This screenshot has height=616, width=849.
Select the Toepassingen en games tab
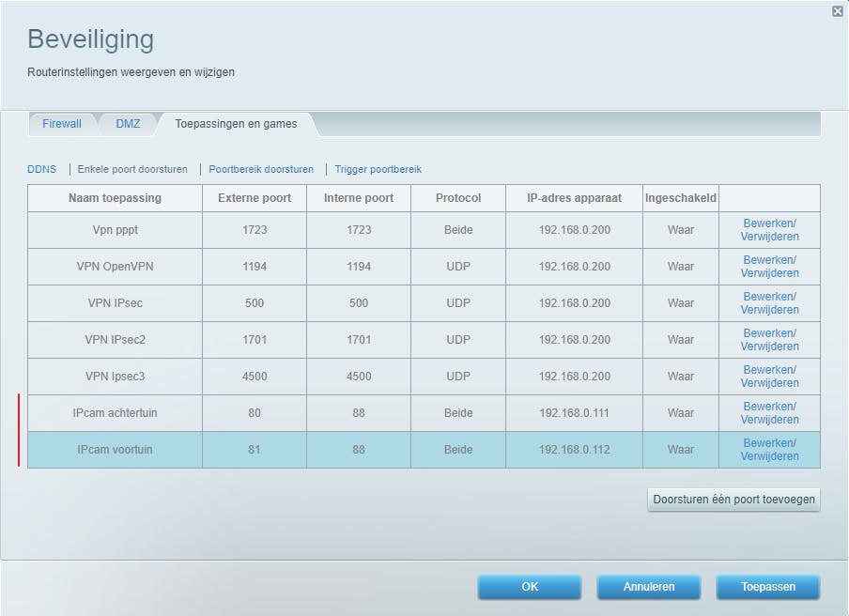[236, 124]
